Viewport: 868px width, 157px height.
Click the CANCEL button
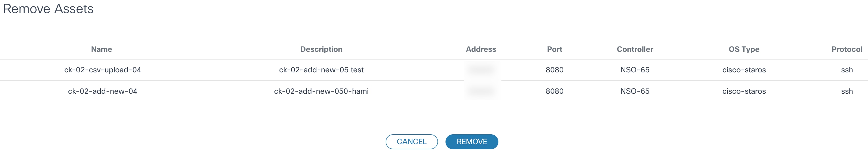(x=412, y=142)
